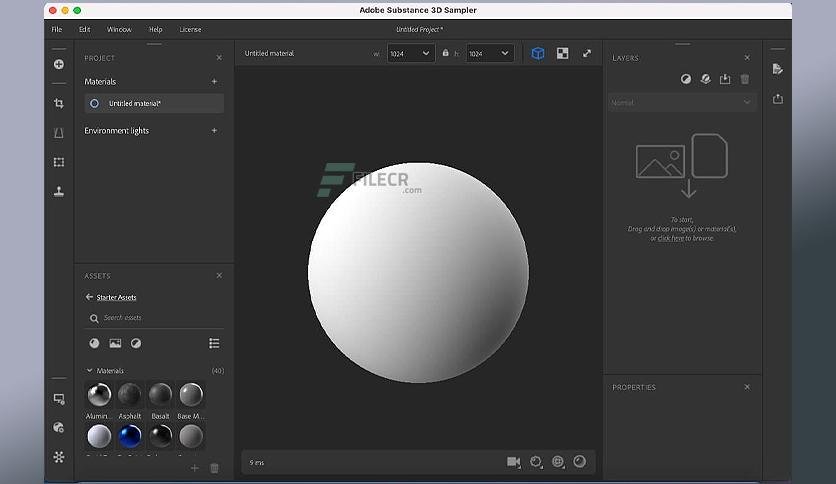The height and width of the screenshot is (484, 836).
Task: Toggle the width-height lock icon
Action: tap(445, 53)
